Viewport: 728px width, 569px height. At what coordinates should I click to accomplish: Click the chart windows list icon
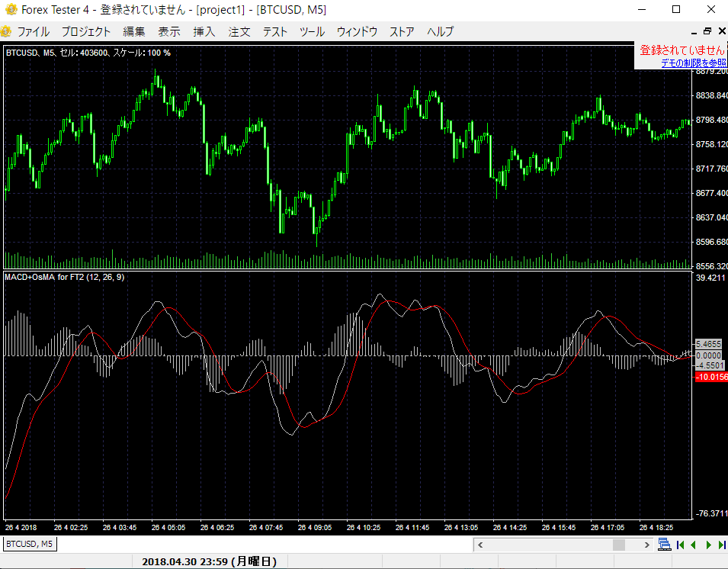665,545
